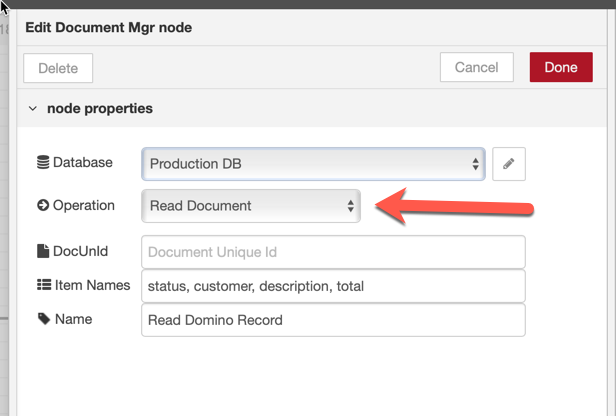Viewport: 616px width, 416px height.
Task: Click the Done button
Action: pos(561,67)
